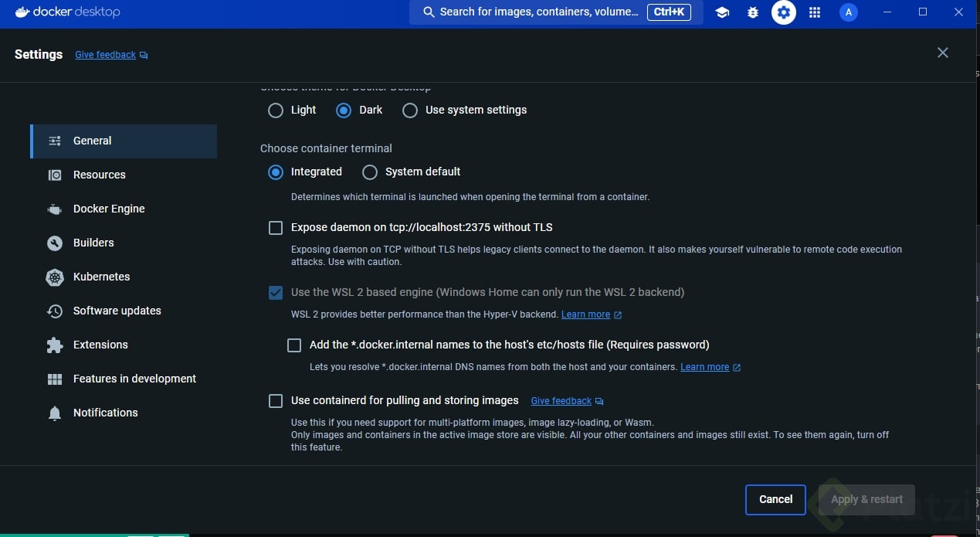Screen dimensions: 980x537
Task: Open the Learning center graduation cap icon
Action: 722,12
